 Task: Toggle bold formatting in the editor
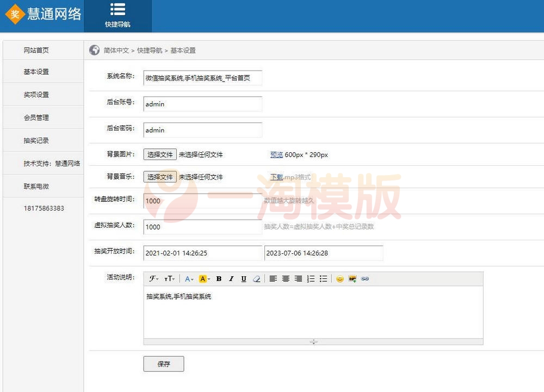[218, 278]
